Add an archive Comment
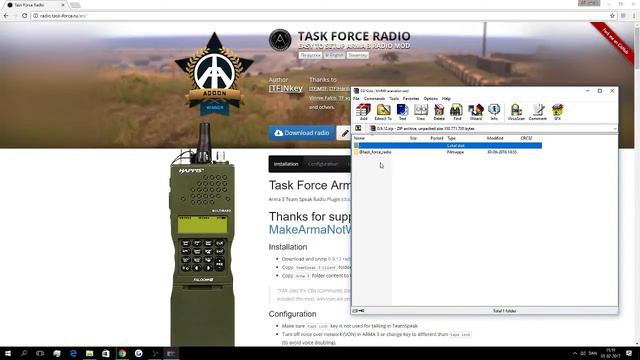Image resolution: width=640 pixels, height=360 pixels. click(x=538, y=112)
